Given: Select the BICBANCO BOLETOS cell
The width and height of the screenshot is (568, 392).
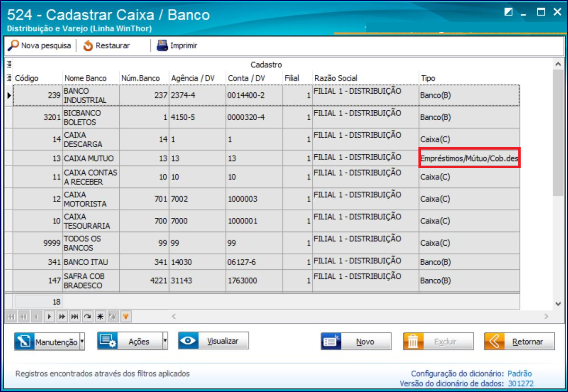Looking at the screenshot, I should [x=91, y=117].
